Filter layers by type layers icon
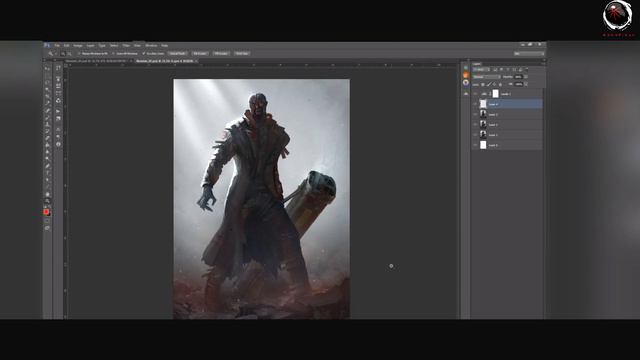 [508, 69]
